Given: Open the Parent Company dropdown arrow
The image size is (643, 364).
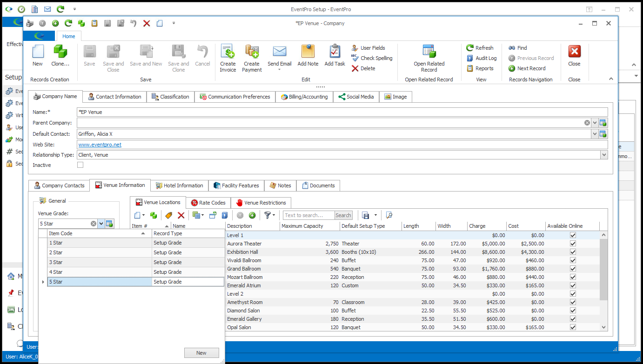Looking at the screenshot, I should tap(595, 123).
